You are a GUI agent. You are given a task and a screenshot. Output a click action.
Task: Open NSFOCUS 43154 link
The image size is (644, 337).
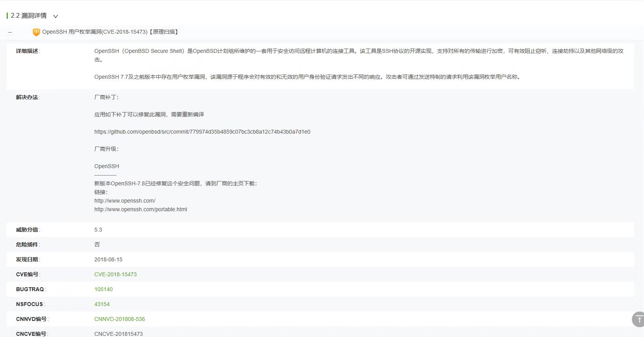point(102,304)
